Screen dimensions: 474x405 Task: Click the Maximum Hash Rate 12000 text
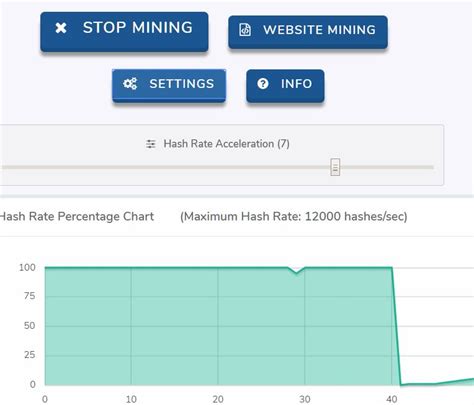click(294, 216)
